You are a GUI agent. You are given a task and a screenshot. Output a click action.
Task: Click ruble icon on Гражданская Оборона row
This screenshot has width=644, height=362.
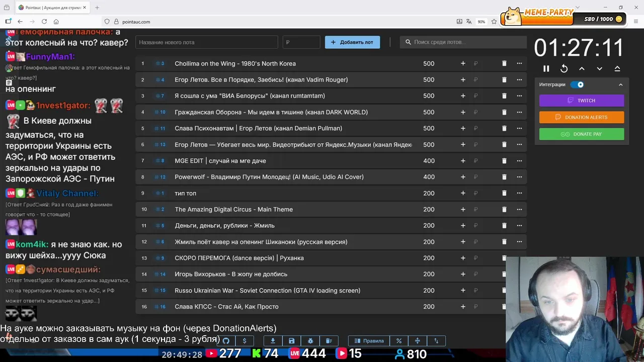coord(475,112)
